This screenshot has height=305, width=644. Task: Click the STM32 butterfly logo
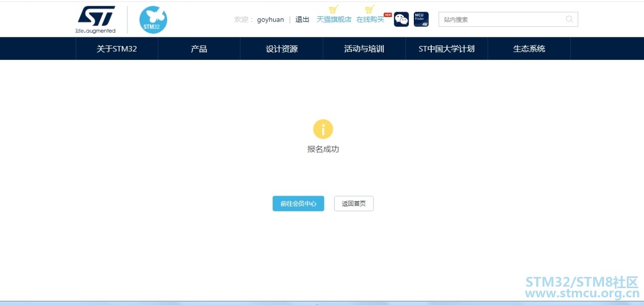pos(153,20)
